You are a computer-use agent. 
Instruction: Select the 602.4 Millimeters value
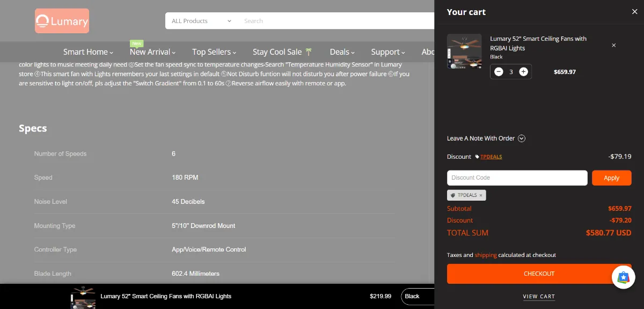195,274
